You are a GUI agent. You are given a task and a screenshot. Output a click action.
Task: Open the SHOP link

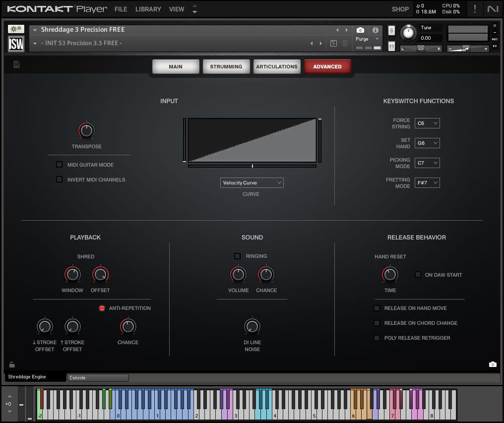point(400,9)
